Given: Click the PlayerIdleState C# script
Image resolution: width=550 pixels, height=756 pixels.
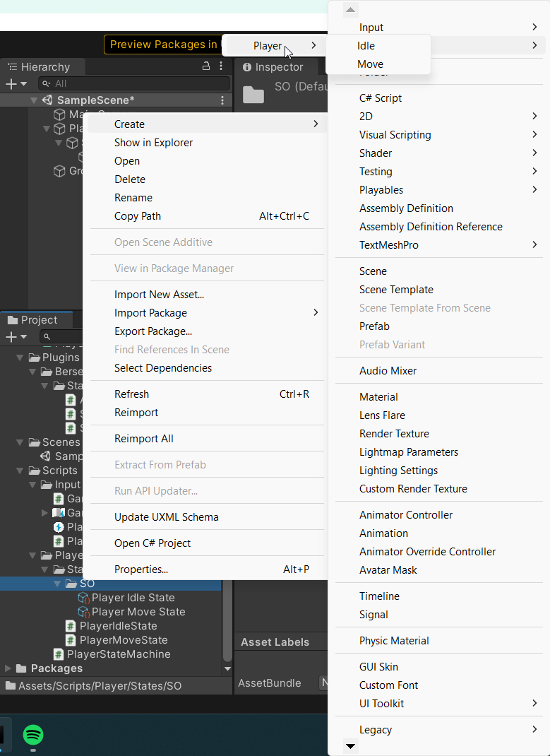Looking at the screenshot, I should (118, 626).
